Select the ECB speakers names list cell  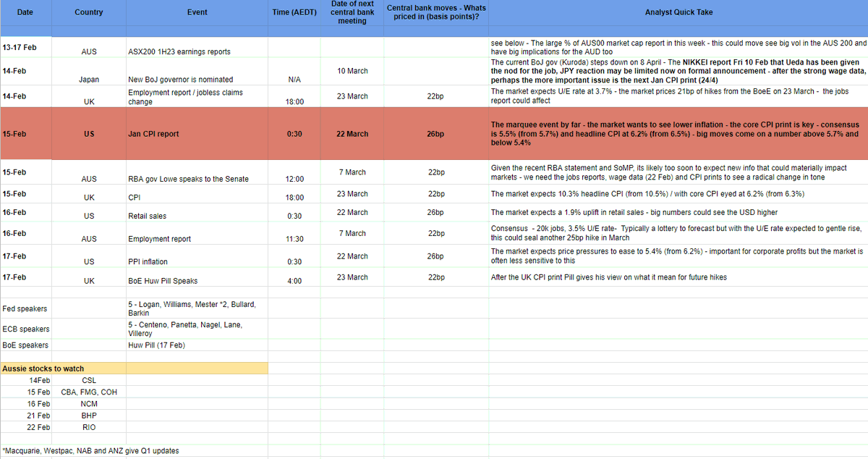click(197, 329)
